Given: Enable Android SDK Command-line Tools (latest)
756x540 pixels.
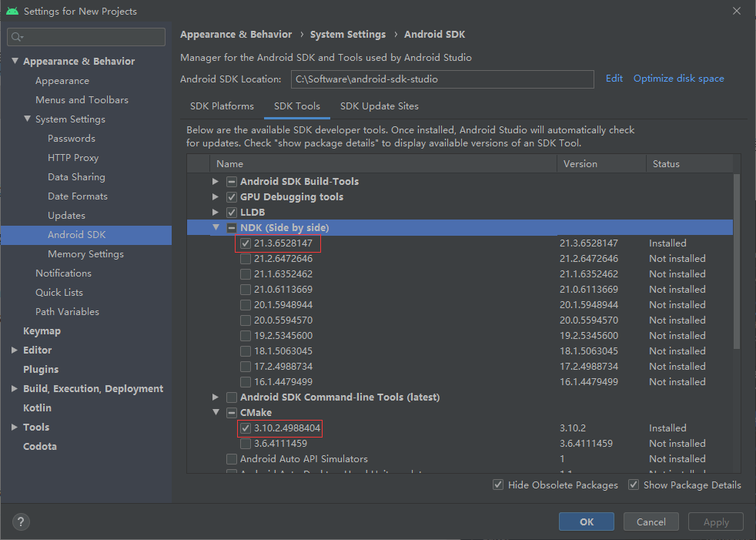Looking at the screenshot, I should click(x=232, y=397).
